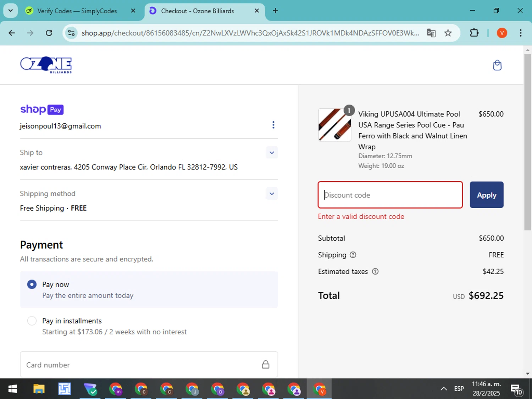Click the email jeisonpoul13@gmail.com
Screen dimensions: 532x399
tap(60, 126)
